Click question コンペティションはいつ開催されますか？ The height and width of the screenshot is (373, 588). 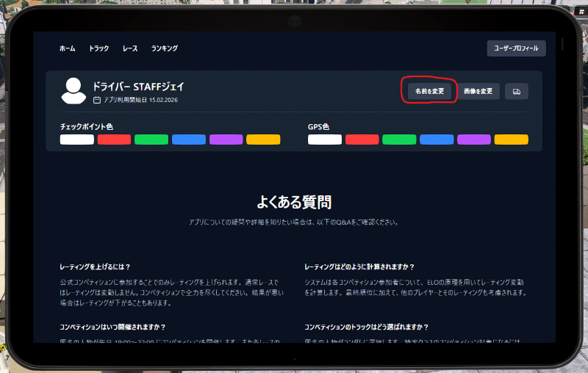point(112,327)
